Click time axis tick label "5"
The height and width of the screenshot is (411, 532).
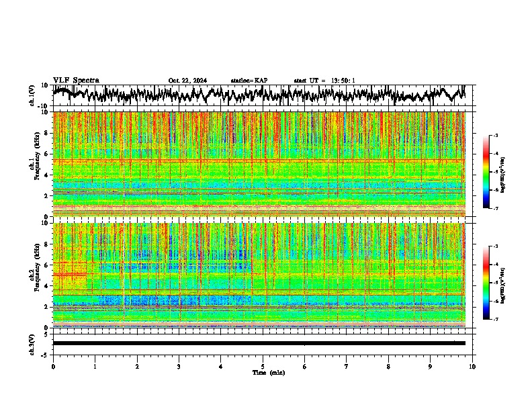[x=263, y=367]
